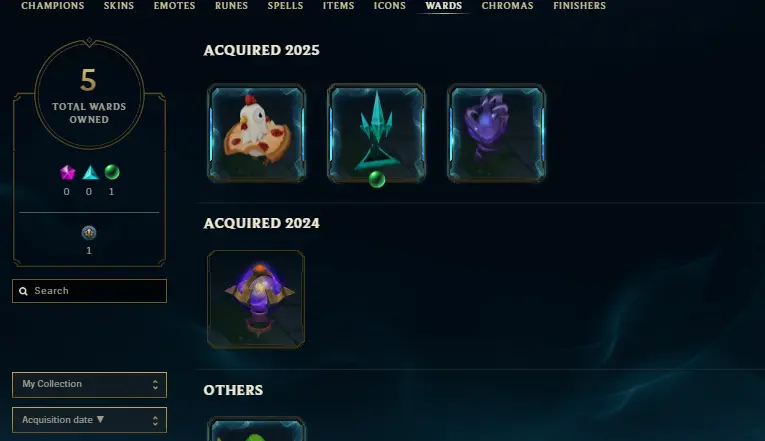Click the My Collection dropdown arrows

point(155,385)
